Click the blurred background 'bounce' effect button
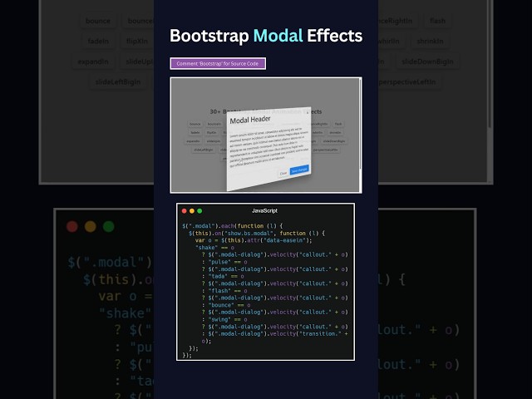The height and width of the screenshot is (399, 532). pos(98,21)
